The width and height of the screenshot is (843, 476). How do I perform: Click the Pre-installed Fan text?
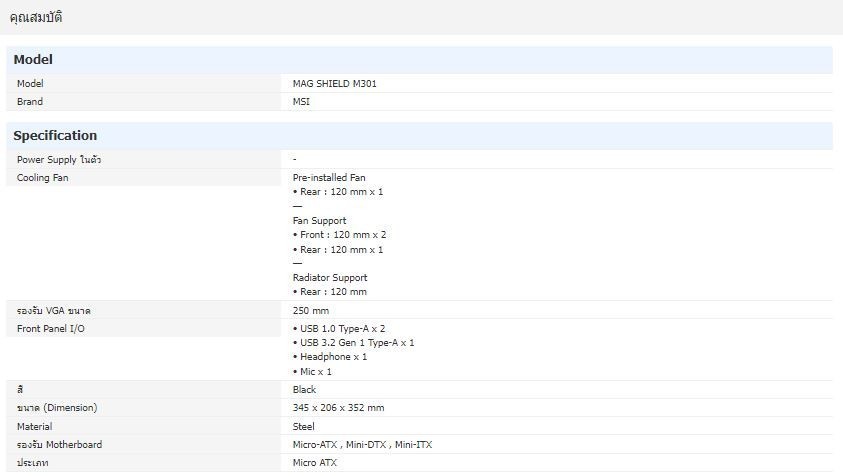pos(329,178)
